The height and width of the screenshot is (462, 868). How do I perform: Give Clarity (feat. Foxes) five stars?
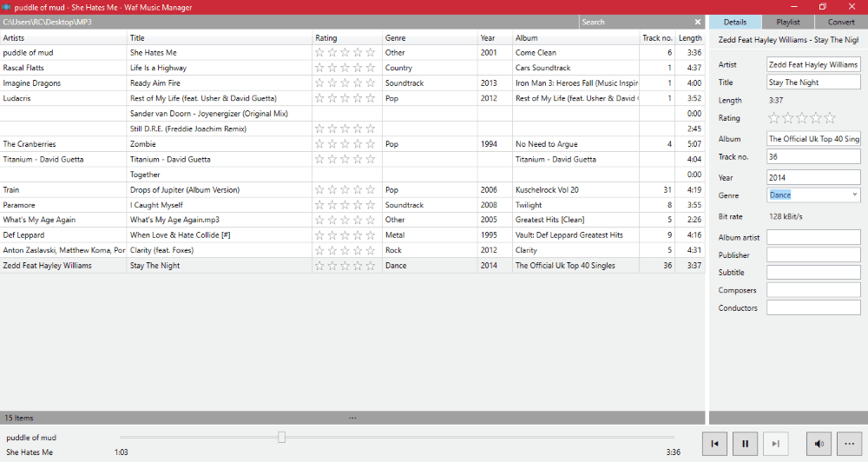point(371,250)
